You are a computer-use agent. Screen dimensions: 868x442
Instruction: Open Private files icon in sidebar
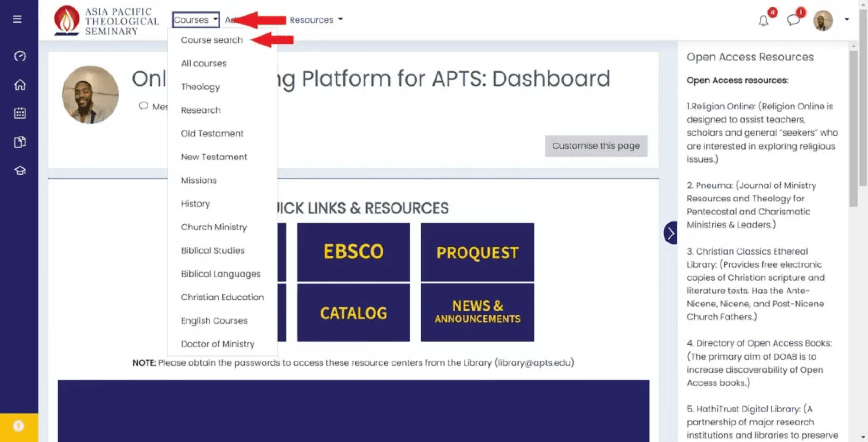click(20, 142)
